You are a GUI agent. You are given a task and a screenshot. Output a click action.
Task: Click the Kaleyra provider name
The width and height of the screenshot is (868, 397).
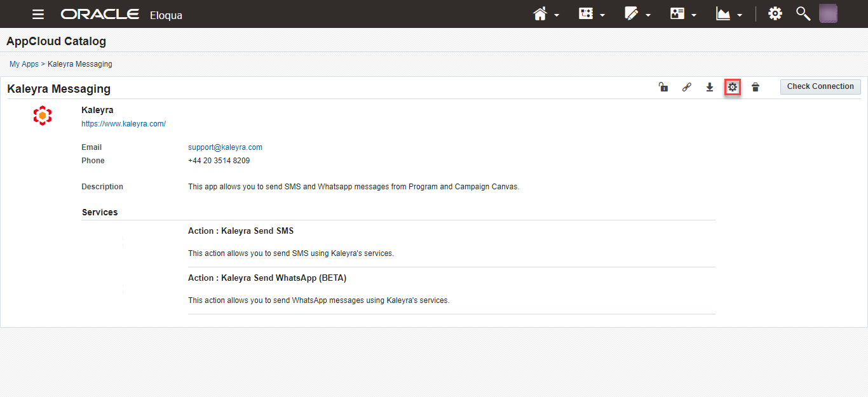pos(97,111)
